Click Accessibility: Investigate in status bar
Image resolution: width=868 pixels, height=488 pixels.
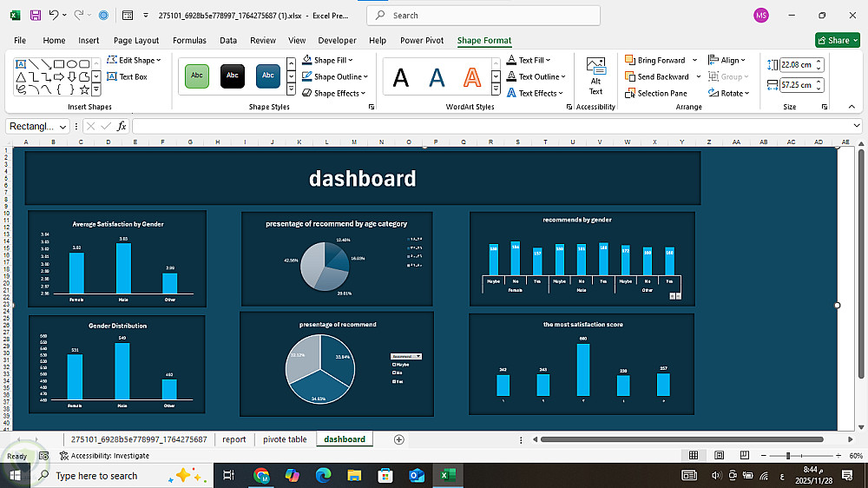(104, 456)
